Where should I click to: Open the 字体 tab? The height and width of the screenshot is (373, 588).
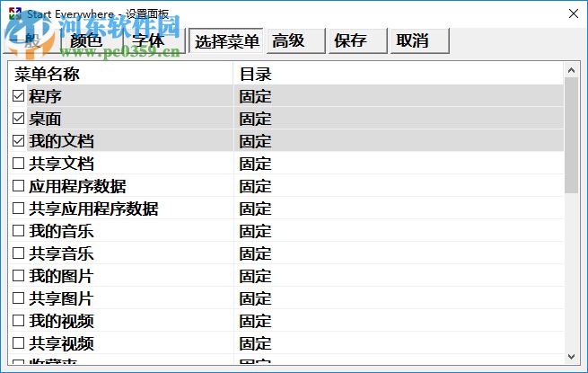click(154, 40)
